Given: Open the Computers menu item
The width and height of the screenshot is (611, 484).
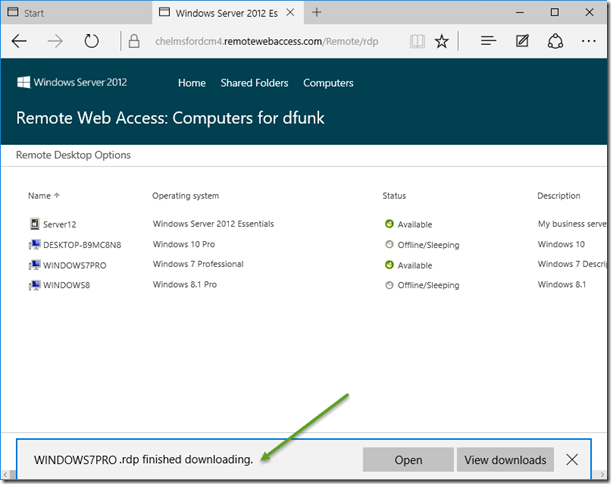Looking at the screenshot, I should pos(328,83).
